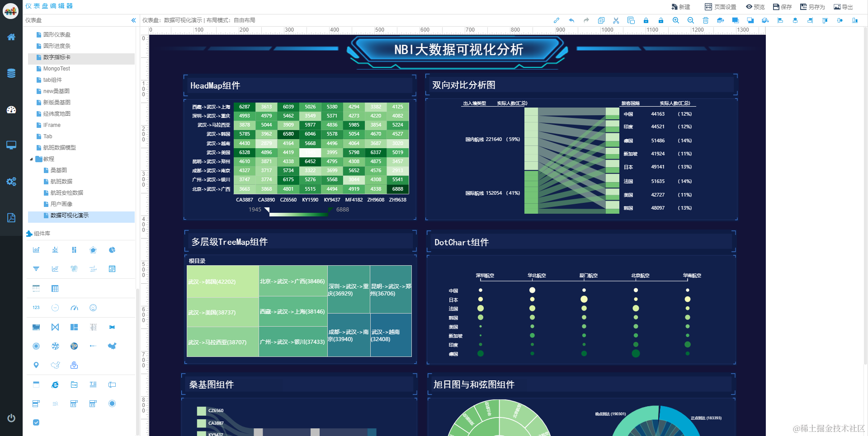Collapse the 仪表盘 side panel with double chevron
The image size is (868, 436).
pos(133,20)
